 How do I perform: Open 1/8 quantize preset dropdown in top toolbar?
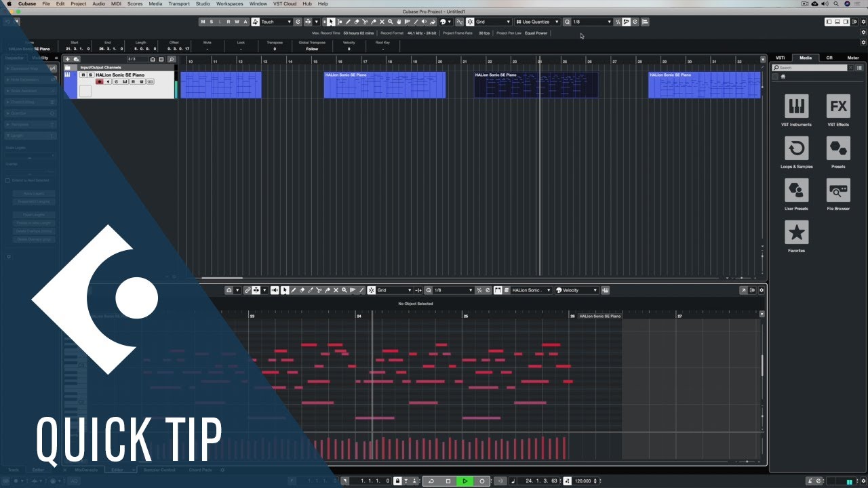pos(592,22)
